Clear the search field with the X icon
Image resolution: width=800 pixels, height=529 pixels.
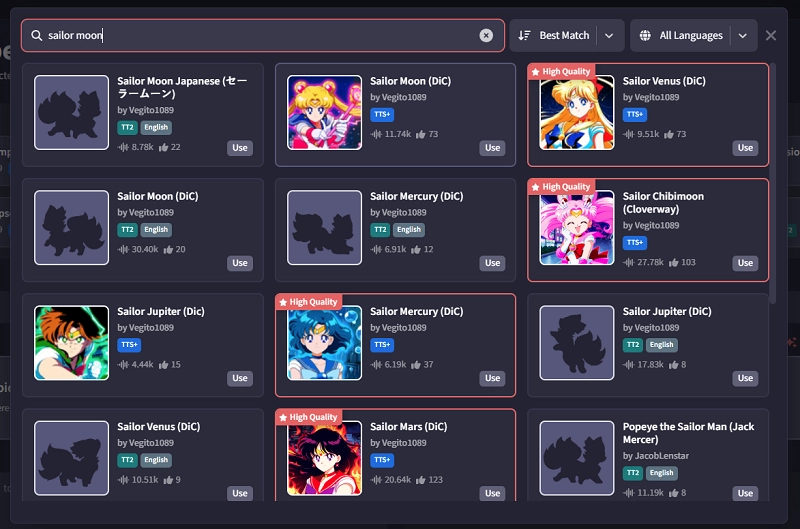click(486, 35)
